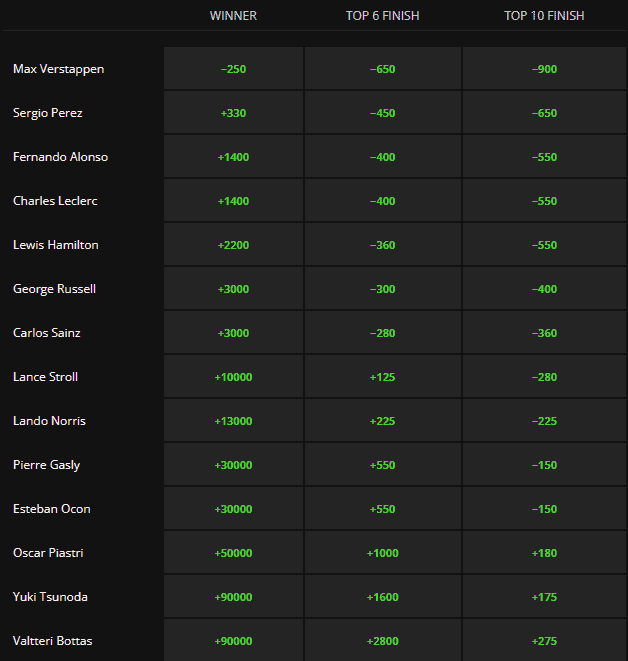
Task: Click Sergio Perez top 6 finish −450
Action: pyautogui.click(x=383, y=113)
